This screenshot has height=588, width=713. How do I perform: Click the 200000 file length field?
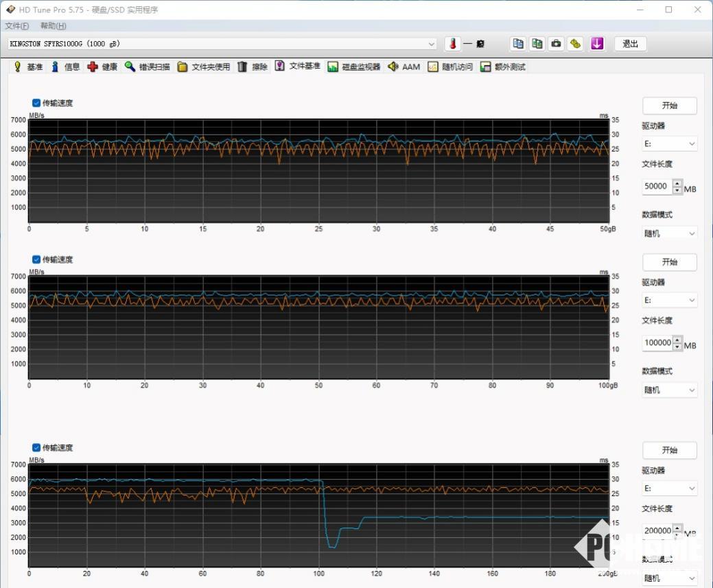657,530
